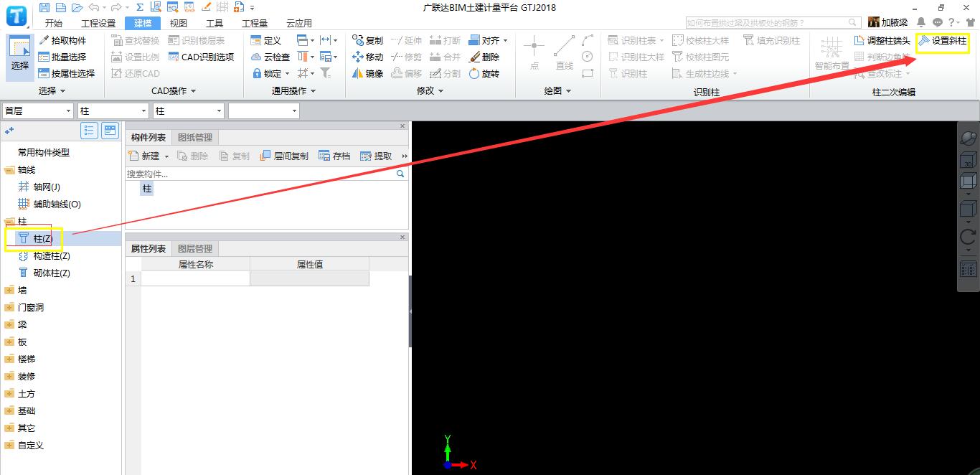This screenshot has width=980, height=475.
Task: Click the chat bubble feedback icon
Action: (x=937, y=22)
